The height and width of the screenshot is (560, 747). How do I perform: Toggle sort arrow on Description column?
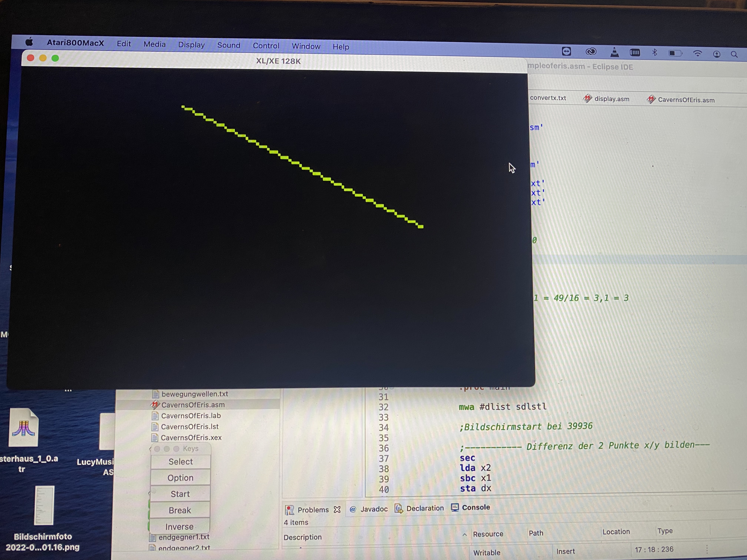pyautogui.click(x=465, y=535)
